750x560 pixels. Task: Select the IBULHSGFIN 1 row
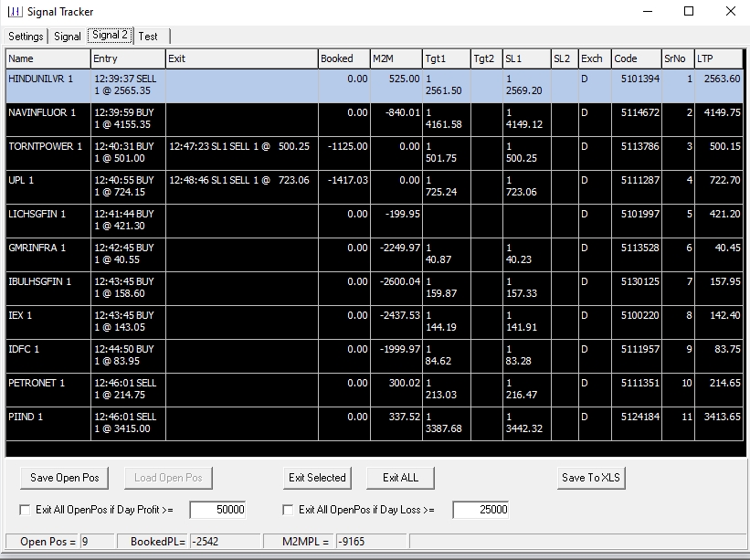375,289
